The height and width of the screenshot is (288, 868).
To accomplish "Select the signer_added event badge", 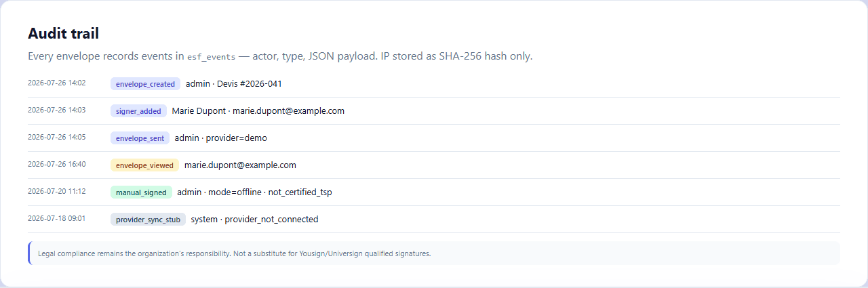I will click(x=138, y=111).
